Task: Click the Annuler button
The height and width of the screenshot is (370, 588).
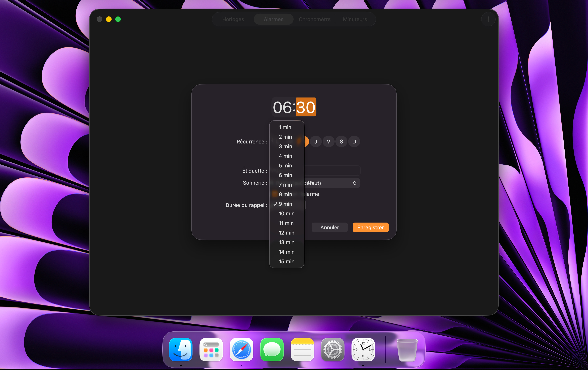Action: coord(329,227)
